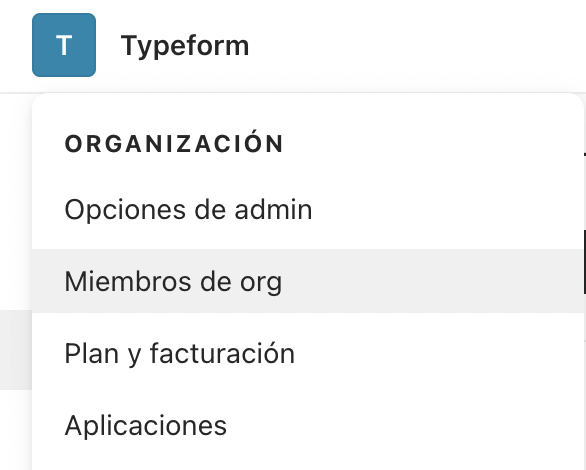Image resolution: width=586 pixels, height=470 pixels.
Task: Click the ORGANIZACIÓN section header
Action: [174, 143]
